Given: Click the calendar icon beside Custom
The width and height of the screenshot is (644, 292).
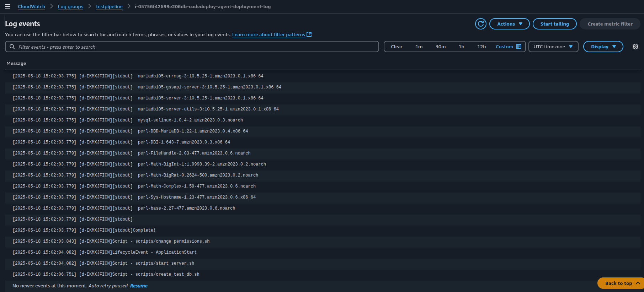Looking at the screenshot, I should (519, 47).
